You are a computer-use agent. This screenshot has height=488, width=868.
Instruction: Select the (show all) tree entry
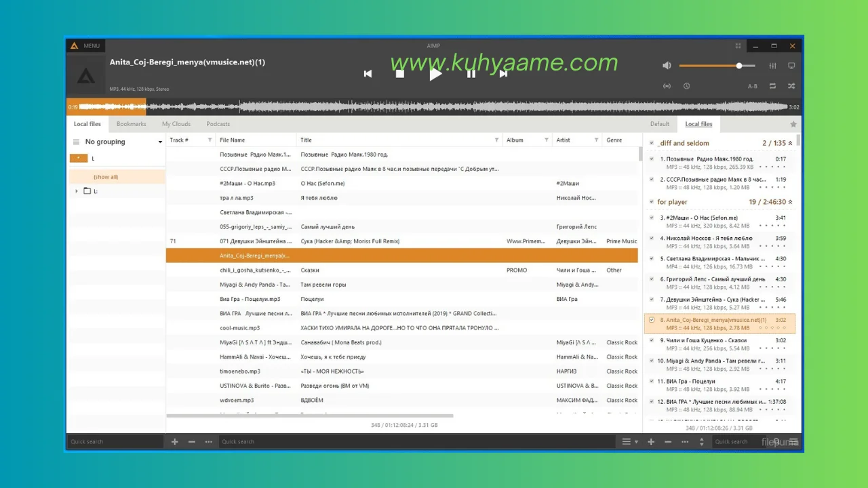click(x=117, y=177)
